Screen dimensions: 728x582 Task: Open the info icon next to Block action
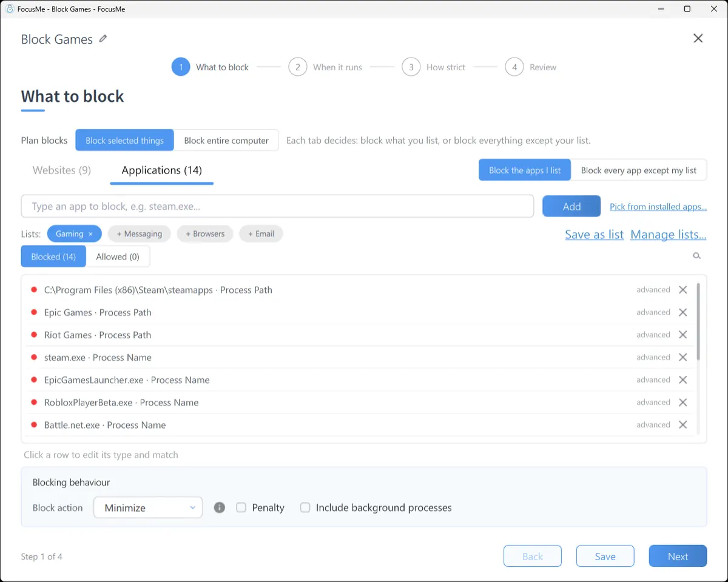[220, 507]
